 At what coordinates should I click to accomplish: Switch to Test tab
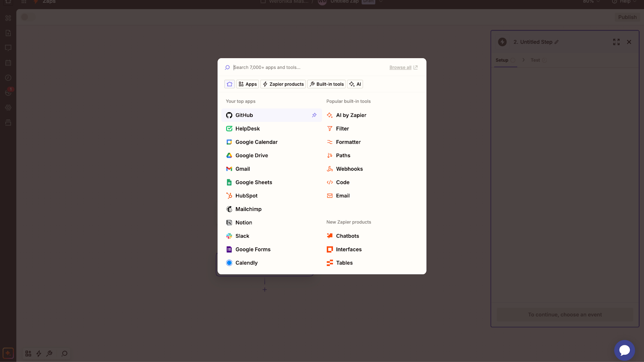tap(538, 60)
